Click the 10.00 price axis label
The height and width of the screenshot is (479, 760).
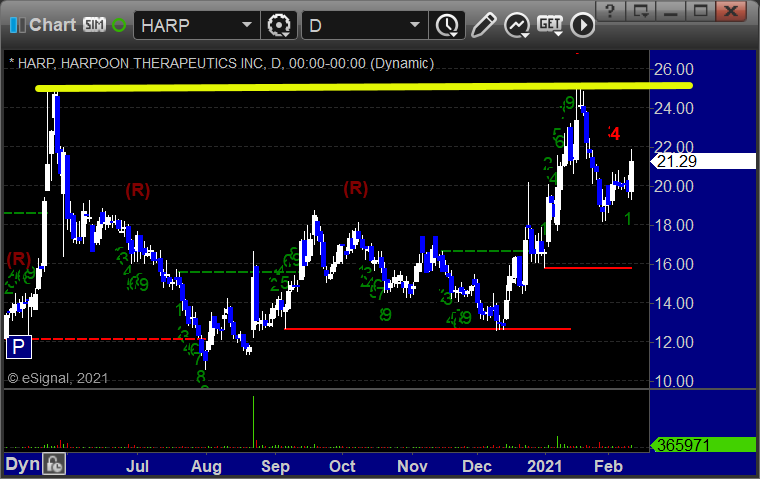(x=674, y=381)
